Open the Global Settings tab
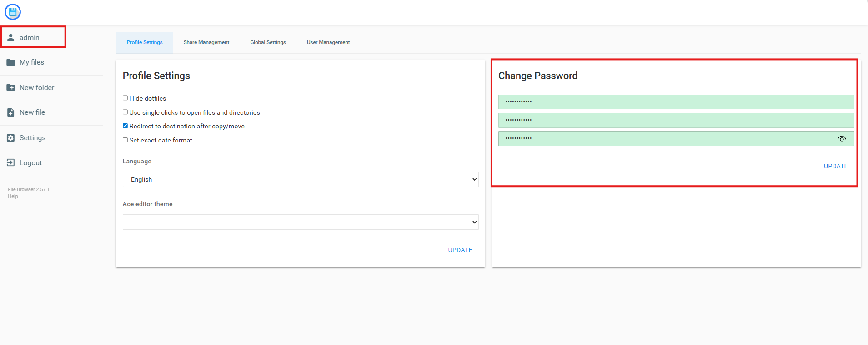The image size is (868, 345). pyautogui.click(x=268, y=42)
